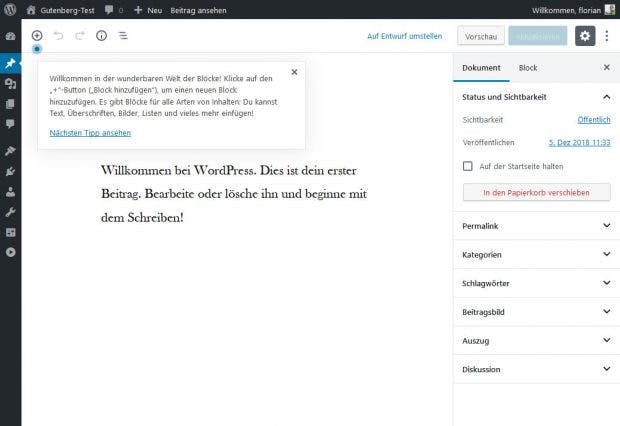This screenshot has width=620, height=426.
Task: Open comments bubble in admin bar
Action: (x=114, y=10)
